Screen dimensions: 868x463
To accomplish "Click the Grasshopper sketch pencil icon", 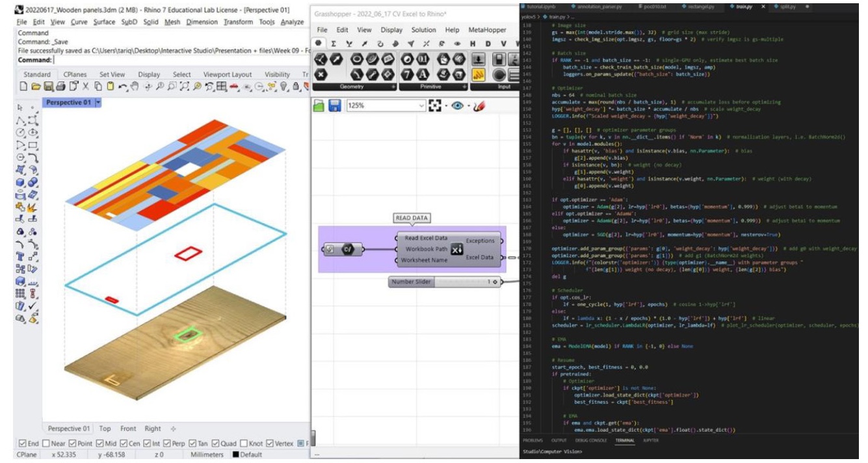I will (x=479, y=105).
